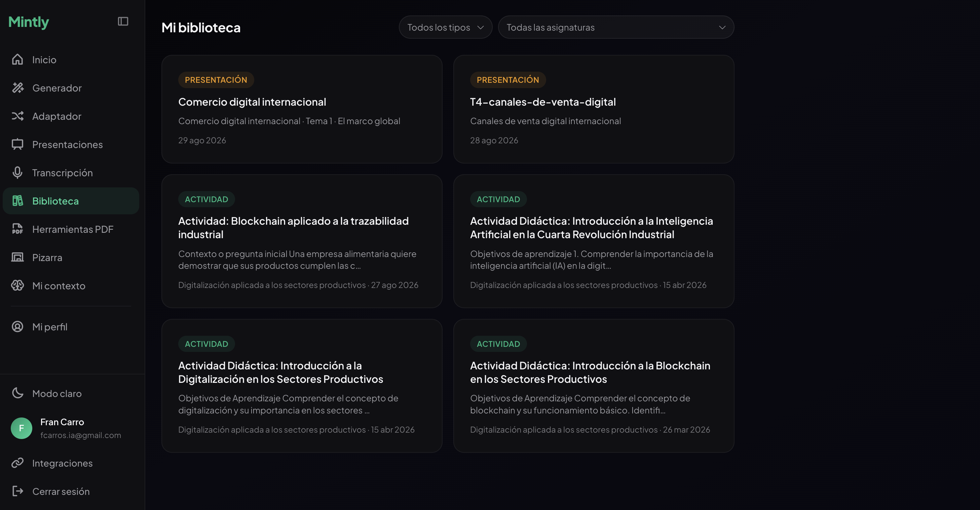Navigate to Presentaciones
980x510 pixels.
coord(71,145)
